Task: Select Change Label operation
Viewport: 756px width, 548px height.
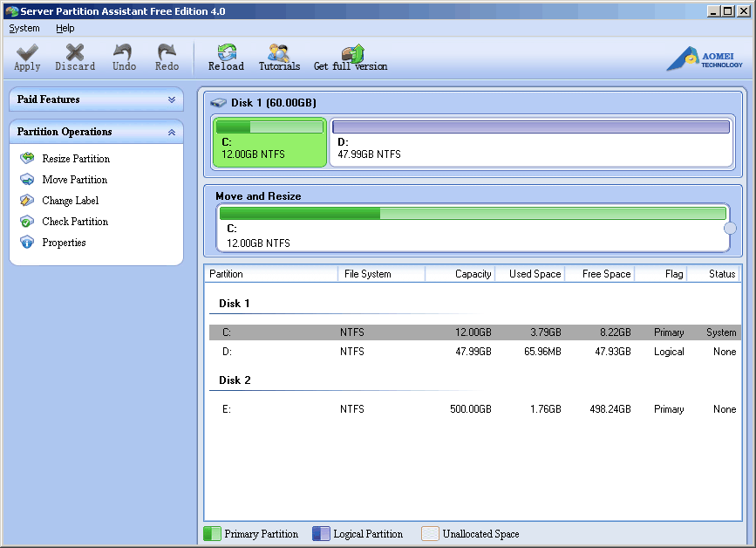Action: point(71,200)
